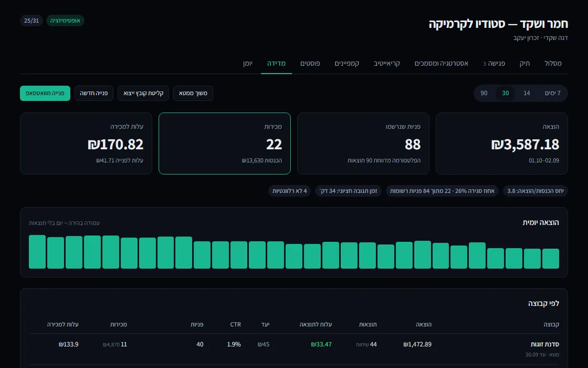Viewport: 588px width, 368px height.
Task: Open the פגישה tab
Action: (494, 63)
